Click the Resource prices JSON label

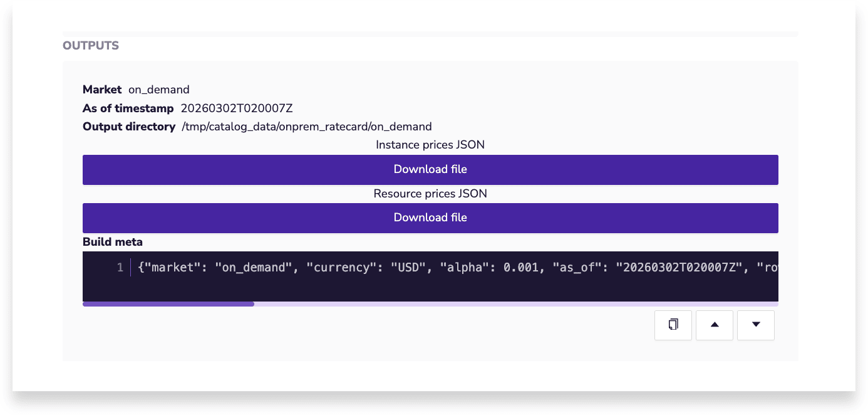[x=430, y=194]
